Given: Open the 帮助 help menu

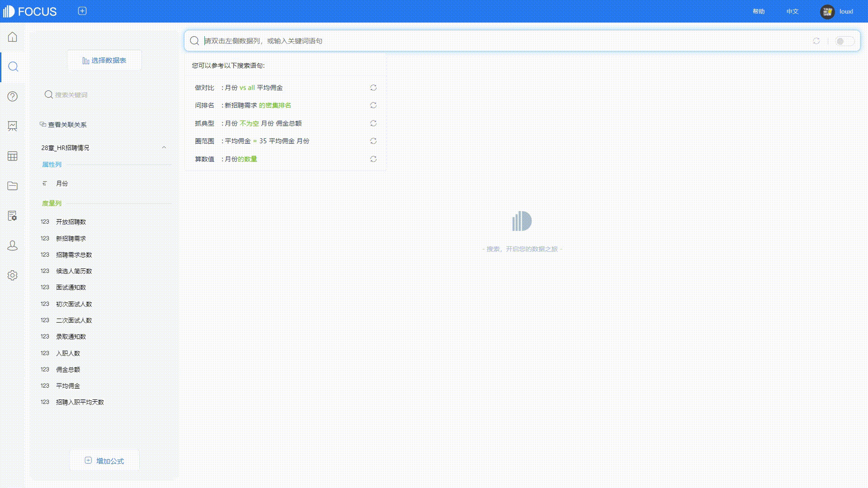Looking at the screenshot, I should (x=758, y=11).
